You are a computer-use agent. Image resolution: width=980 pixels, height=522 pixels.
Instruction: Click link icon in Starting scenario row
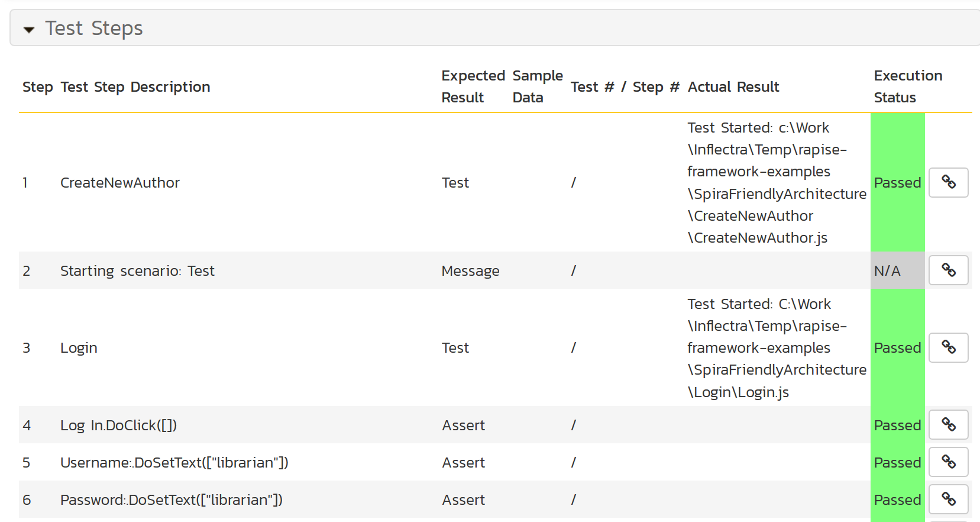[948, 270]
